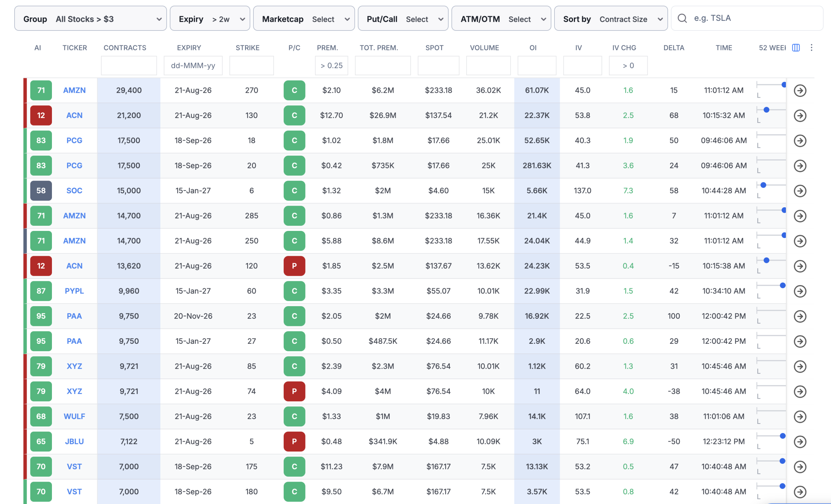Open the JBLU ticker link
Viewport: 831px width, 504px height.
pyautogui.click(x=74, y=441)
